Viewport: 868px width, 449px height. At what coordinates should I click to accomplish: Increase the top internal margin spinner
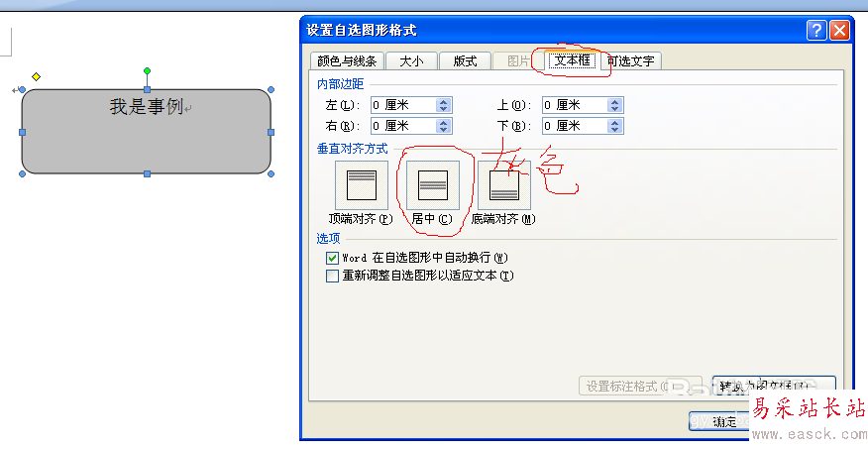(x=614, y=101)
